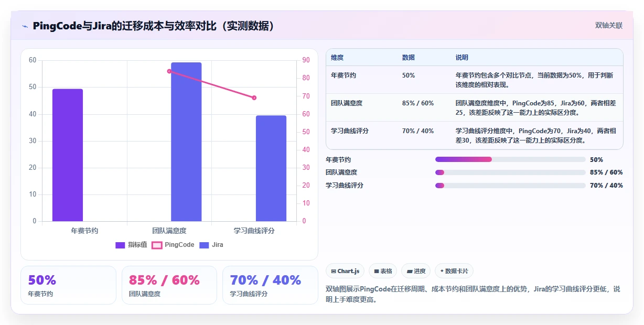Open the 85% / 60% 团队满意度 stat card

169,285
